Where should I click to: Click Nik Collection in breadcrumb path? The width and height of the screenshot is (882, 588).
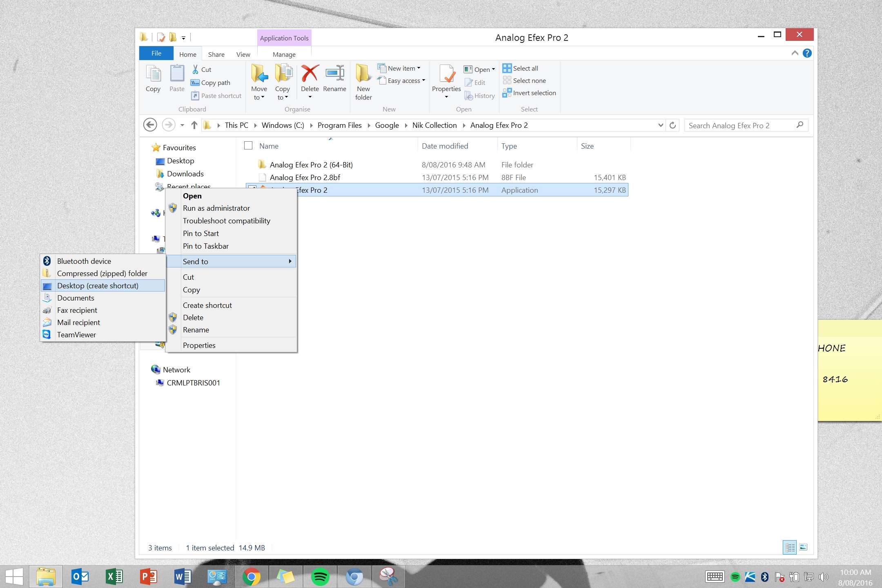tap(434, 125)
